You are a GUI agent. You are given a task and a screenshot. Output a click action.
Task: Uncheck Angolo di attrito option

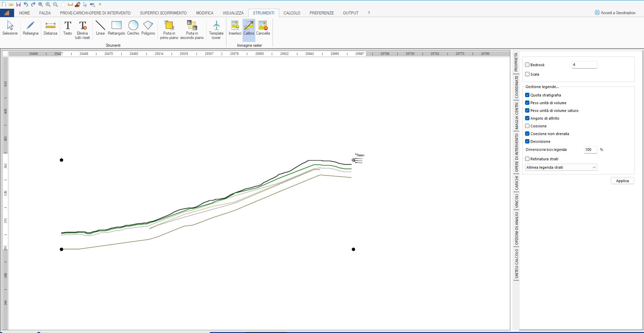[x=527, y=118]
